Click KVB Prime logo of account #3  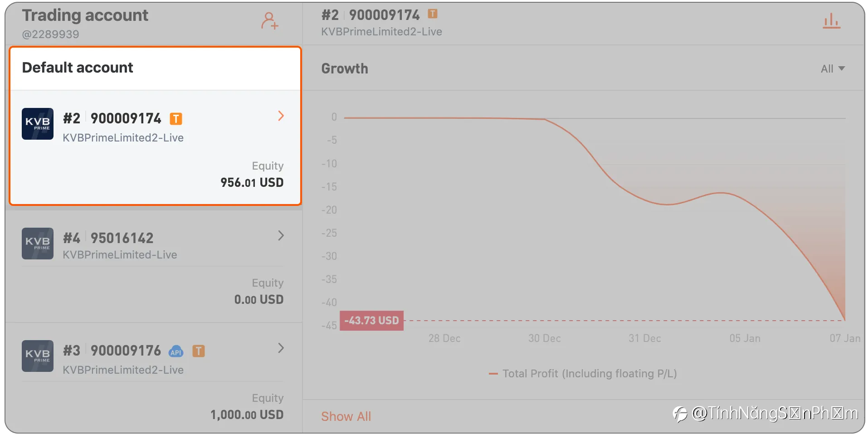[x=38, y=356]
